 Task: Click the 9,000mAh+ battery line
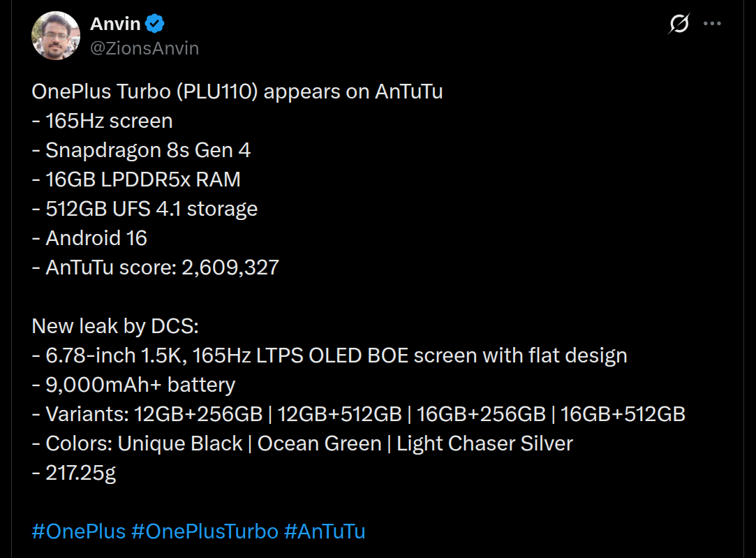click(133, 385)
